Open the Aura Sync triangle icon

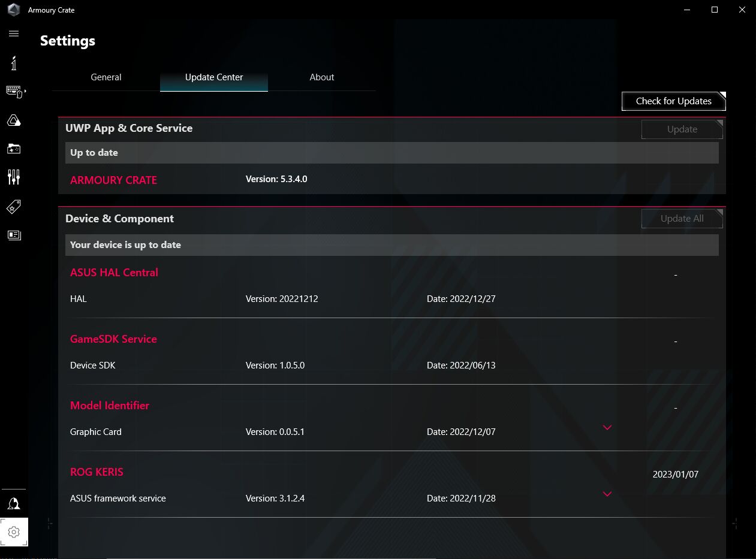point(14,120)
